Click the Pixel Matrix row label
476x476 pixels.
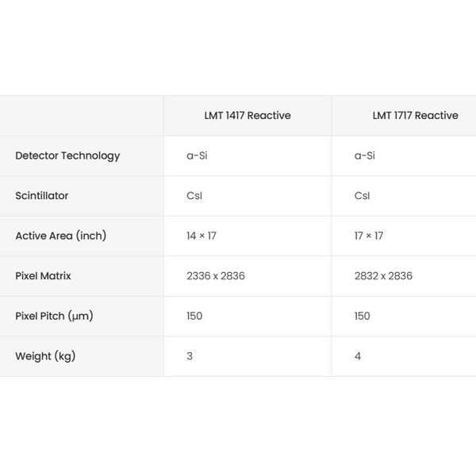[43, 276]
